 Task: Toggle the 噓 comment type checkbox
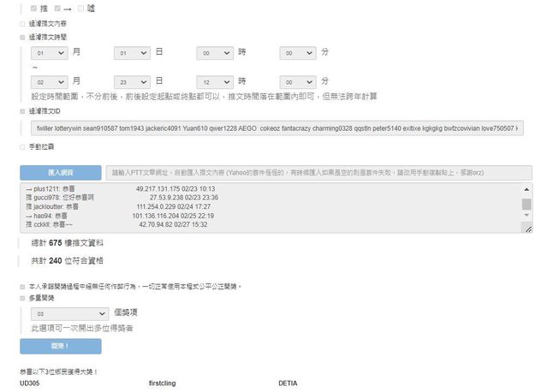point(80,8)
